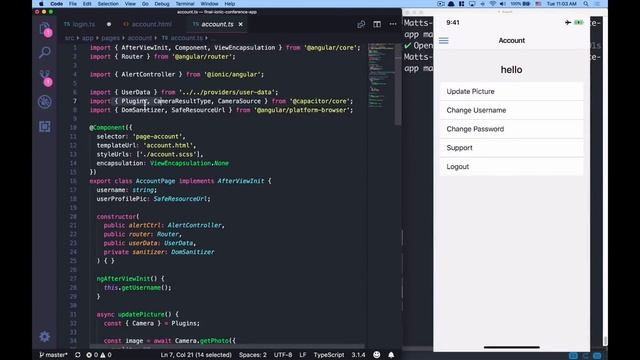The width and height of the screenshot is (640, 360).
Task: Switch to the account.html tab
Action: click(x=148, y=24)
